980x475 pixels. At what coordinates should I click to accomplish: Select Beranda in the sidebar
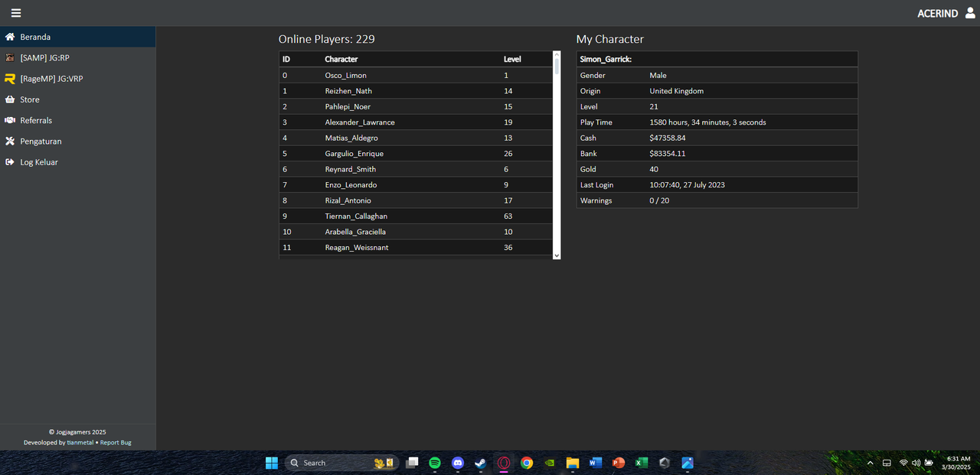(78, 37)
